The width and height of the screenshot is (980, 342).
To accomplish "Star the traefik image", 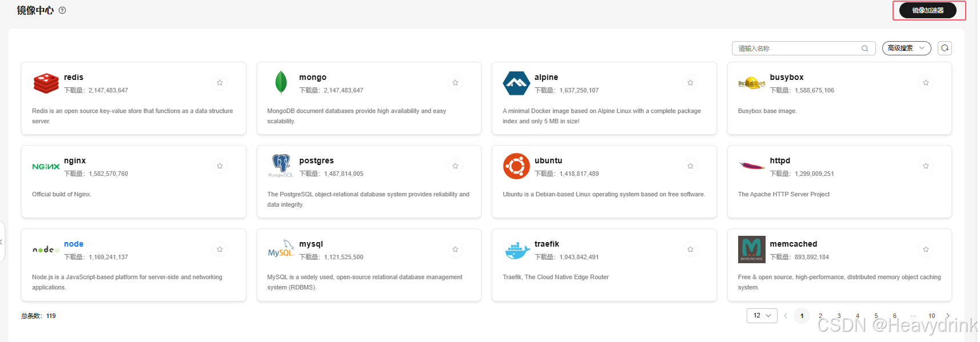I will pyautogui.click(x=690, y=250).
